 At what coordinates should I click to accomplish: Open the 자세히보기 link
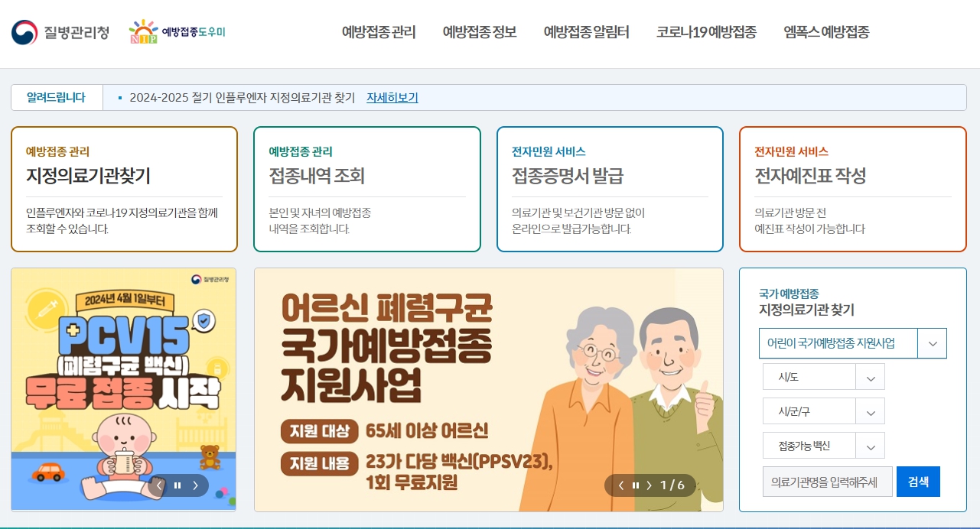[x=392, y=97]
